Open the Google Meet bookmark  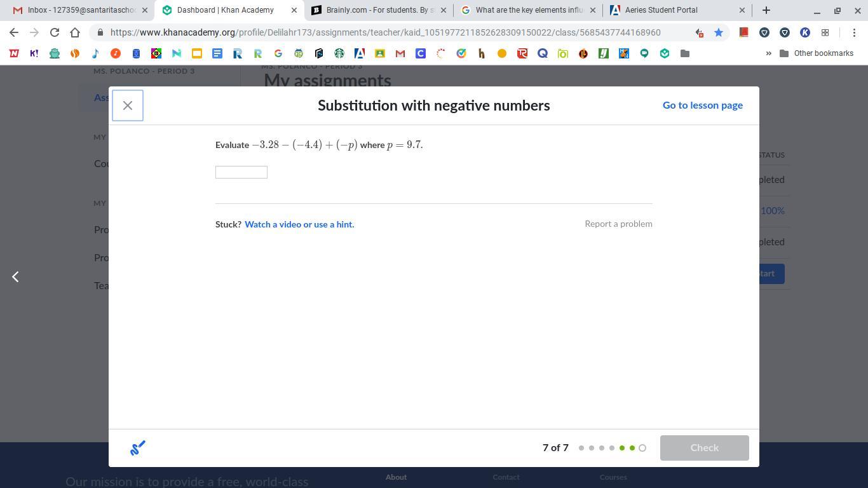pyautogui.click(x=644, y=53)
